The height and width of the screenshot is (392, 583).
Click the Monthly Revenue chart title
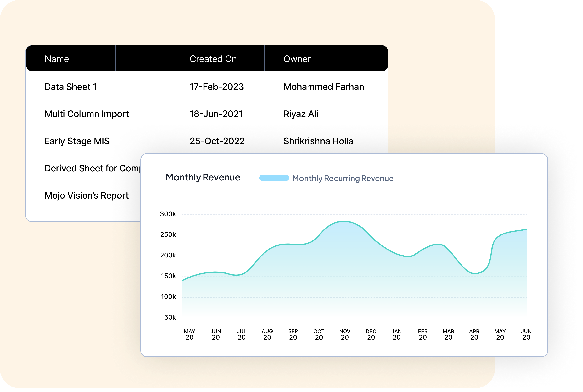point(203,177)
